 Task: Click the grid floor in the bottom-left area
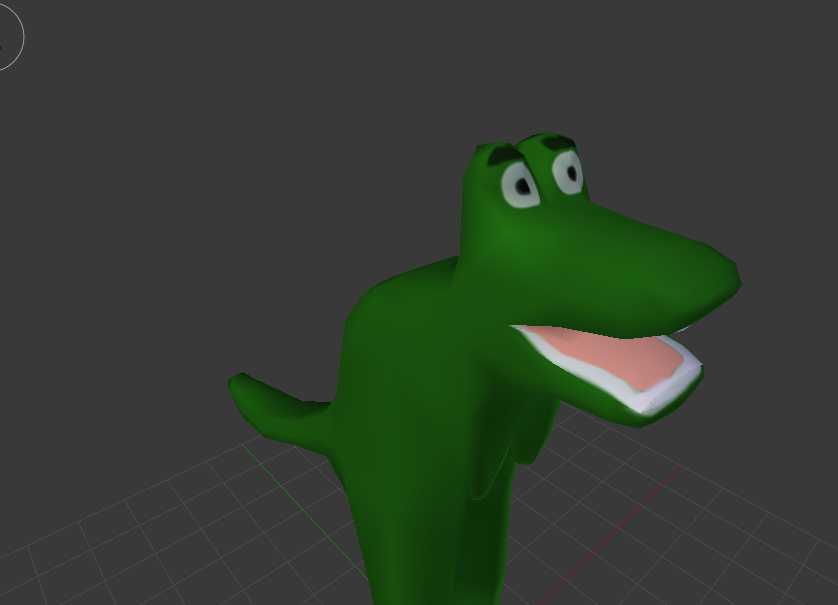coord(150,540)
